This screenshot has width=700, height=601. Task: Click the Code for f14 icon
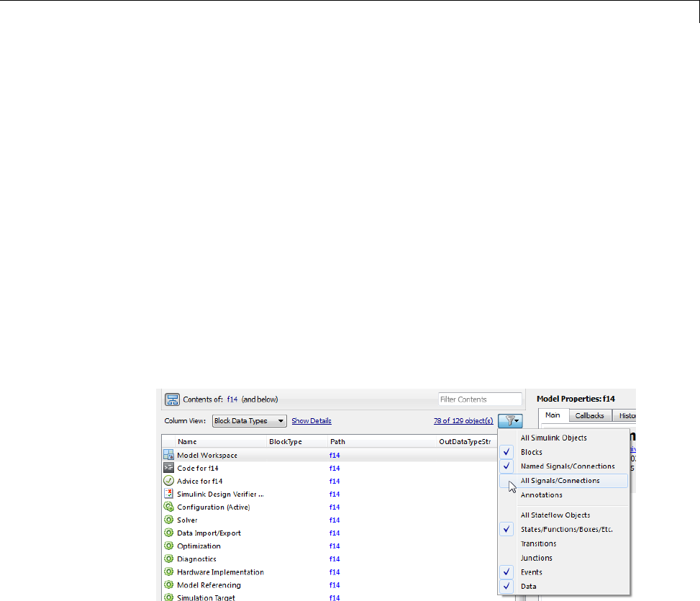tap(168, 468)
